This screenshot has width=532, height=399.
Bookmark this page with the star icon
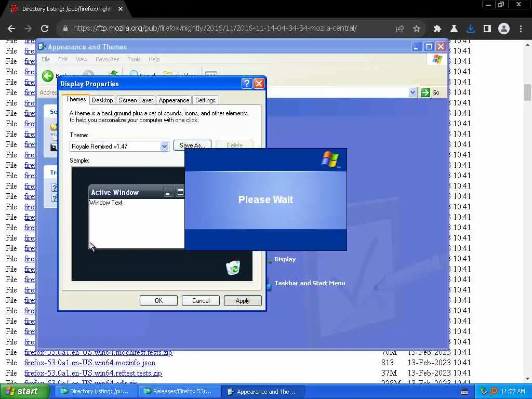pyautogui.click(x=417, y=29)
